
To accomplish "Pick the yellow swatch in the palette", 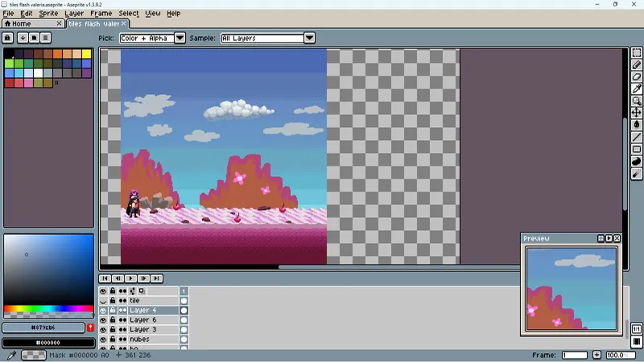I will [x=86, y=54].
